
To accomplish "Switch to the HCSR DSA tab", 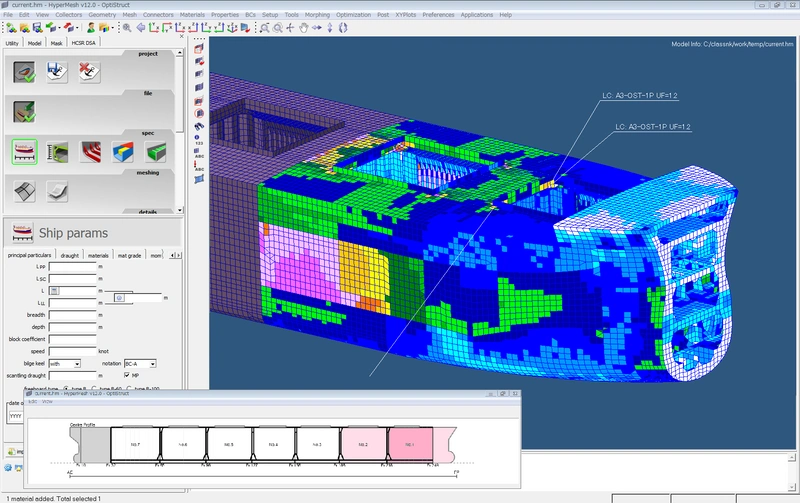I will click(x=84, y=44).
